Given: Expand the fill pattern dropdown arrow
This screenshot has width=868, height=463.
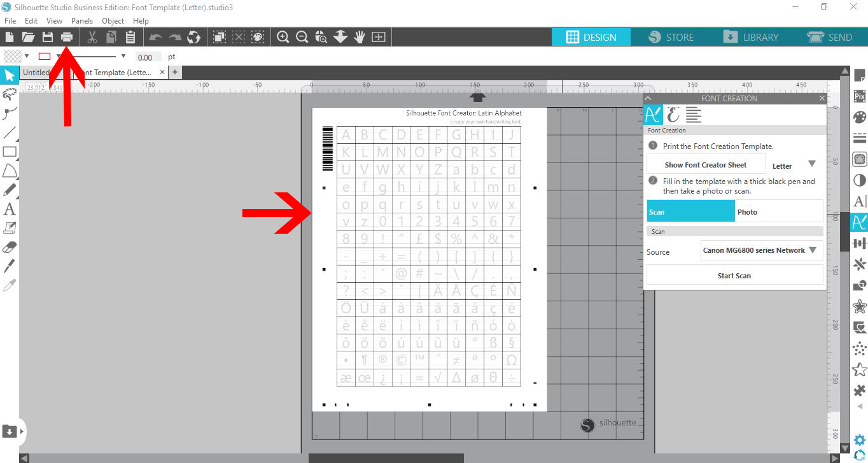Looking at the screenshot, I should pos(27,56).
